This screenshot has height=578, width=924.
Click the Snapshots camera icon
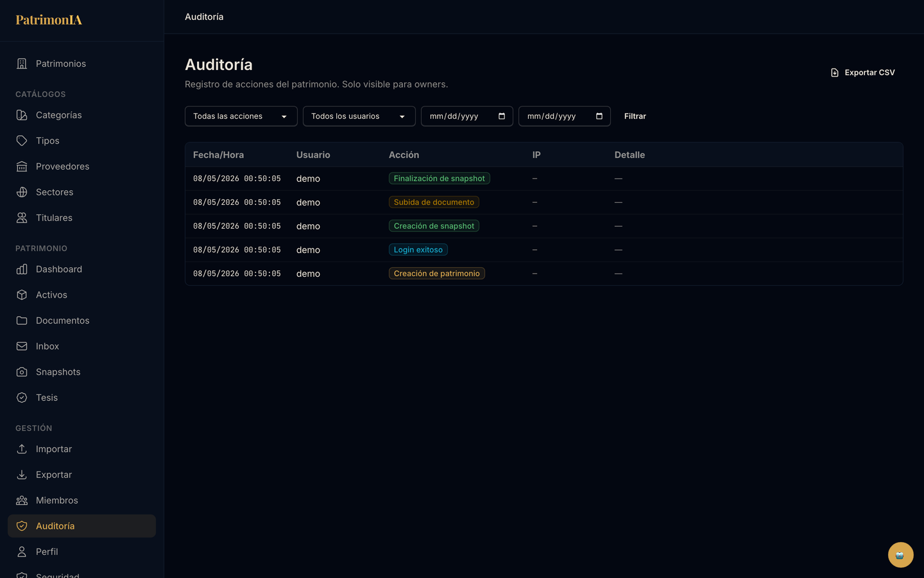pyautogui.click(x=22, y=372)
